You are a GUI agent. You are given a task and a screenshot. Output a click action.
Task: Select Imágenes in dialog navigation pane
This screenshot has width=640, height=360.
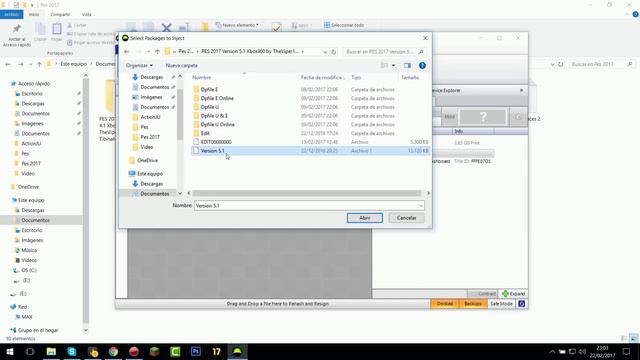pos(151,97)
